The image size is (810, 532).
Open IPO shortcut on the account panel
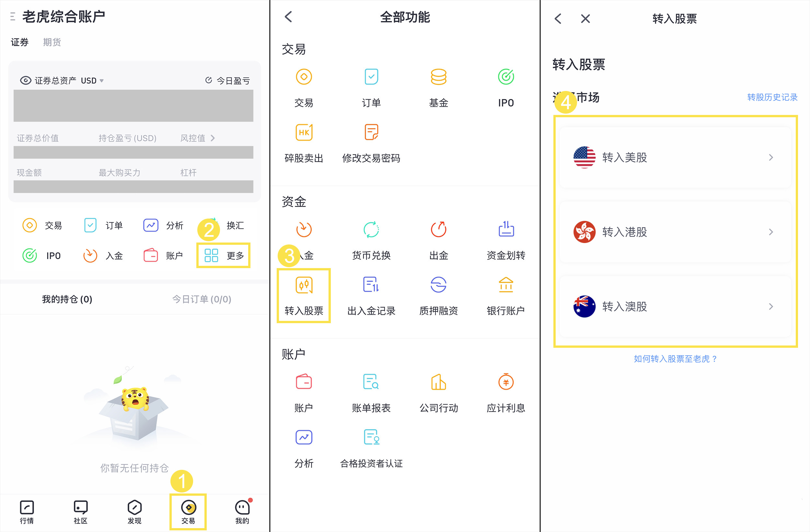coord(41,255)
